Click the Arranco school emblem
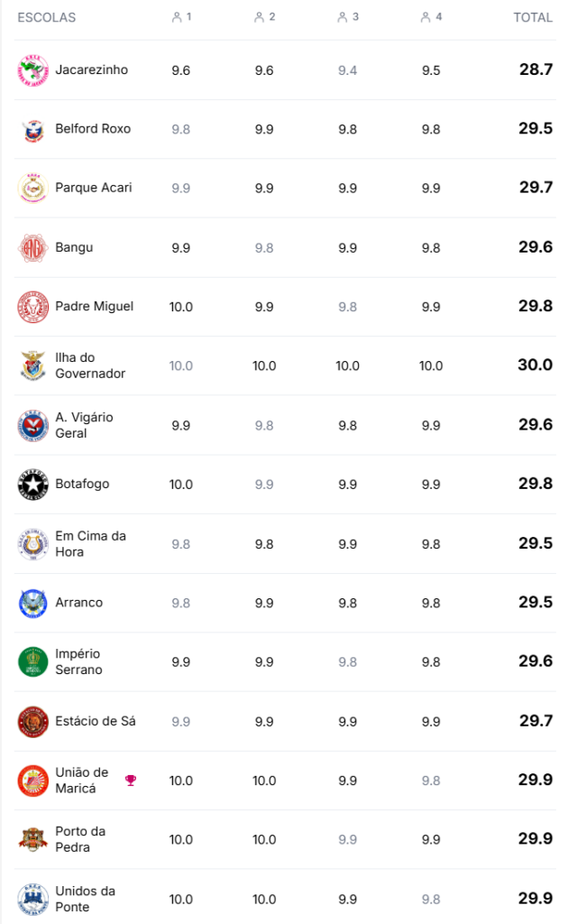The height and width of the screenshot is (924, 568). click(x=32, y=603)
